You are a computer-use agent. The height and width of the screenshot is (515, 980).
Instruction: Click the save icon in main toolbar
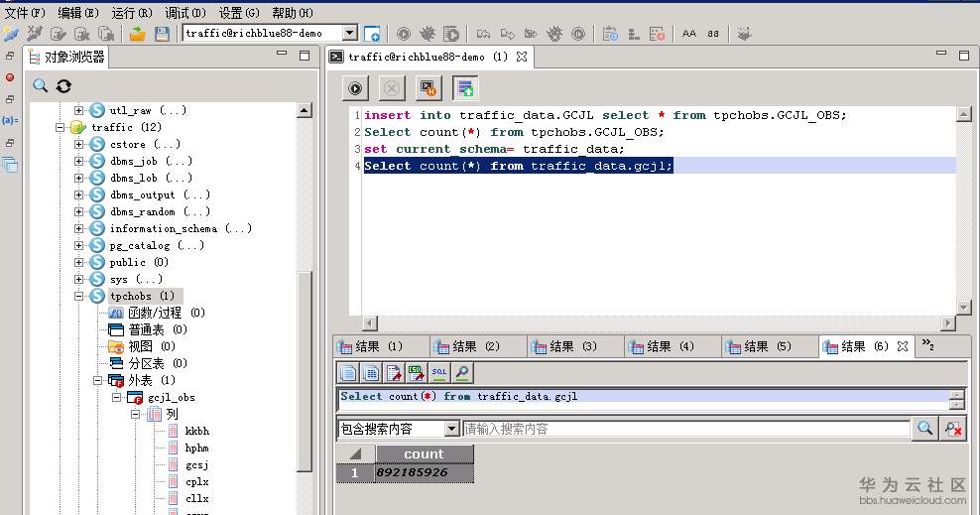(162, 34)
